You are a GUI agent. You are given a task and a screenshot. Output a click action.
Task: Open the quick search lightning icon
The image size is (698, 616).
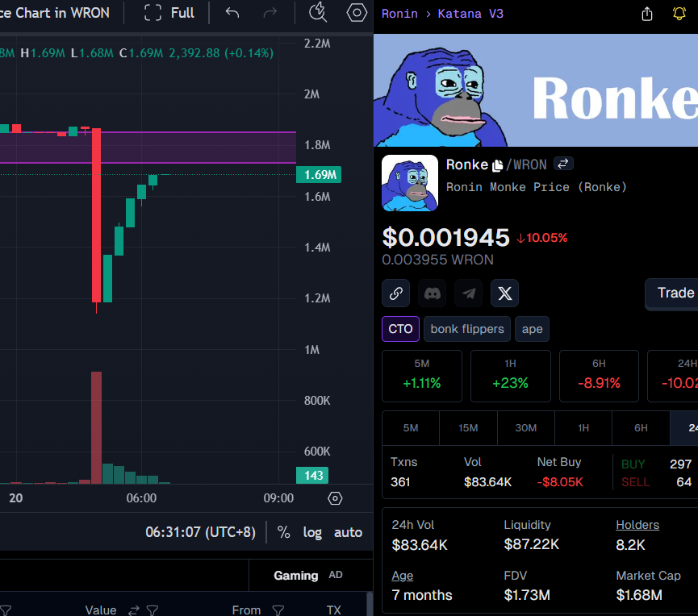(x=318, y=12)
